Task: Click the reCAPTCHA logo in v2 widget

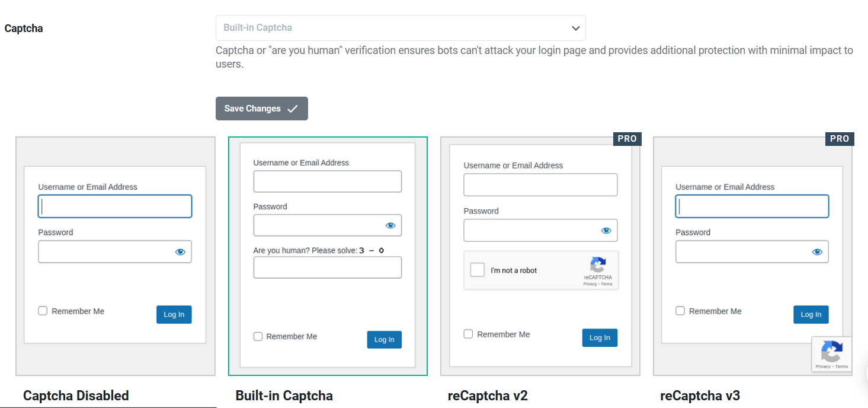Action: (598, 265)
